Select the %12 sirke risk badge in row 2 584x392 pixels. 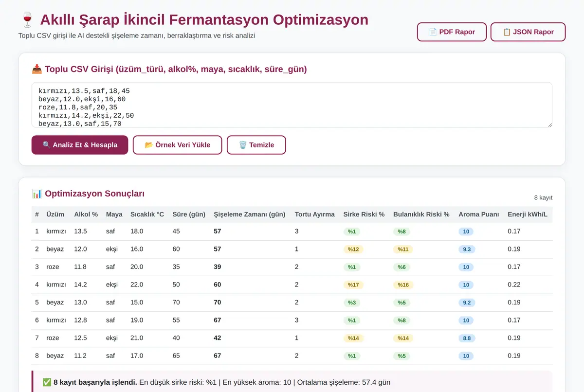pyautogui.click(x=353, y=249)
